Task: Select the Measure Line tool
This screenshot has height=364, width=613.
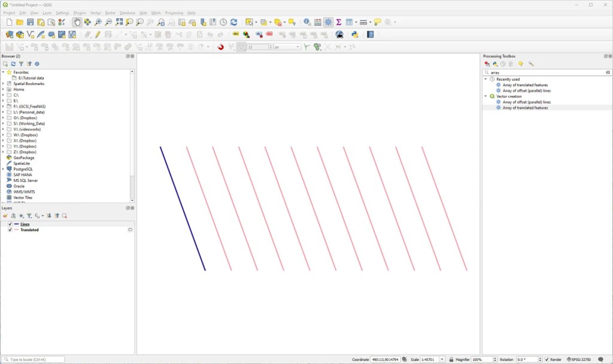Action: [x=363, y=22]
